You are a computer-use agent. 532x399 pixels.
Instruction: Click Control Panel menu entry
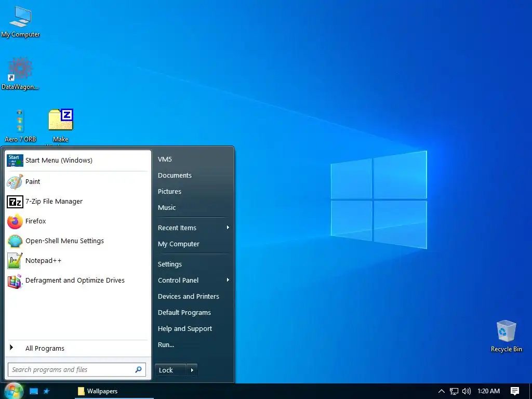tap(178, 280)
